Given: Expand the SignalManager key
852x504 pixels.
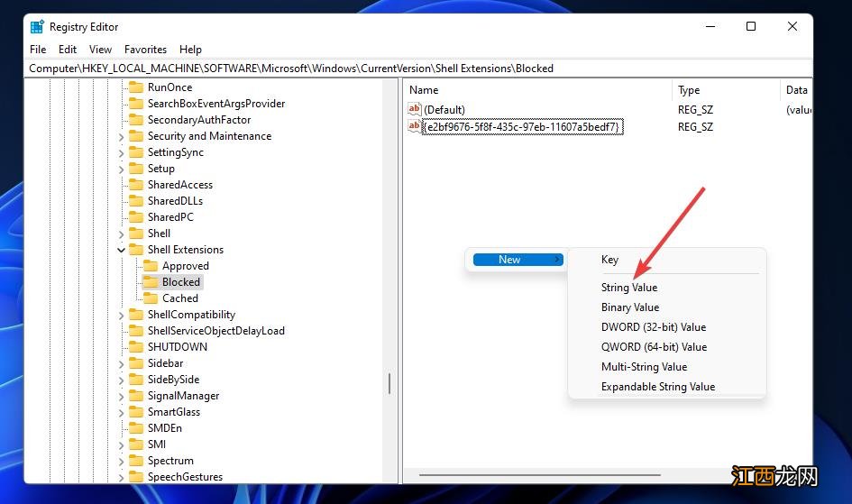Looking at the screenshot, I should pos(121,397).
